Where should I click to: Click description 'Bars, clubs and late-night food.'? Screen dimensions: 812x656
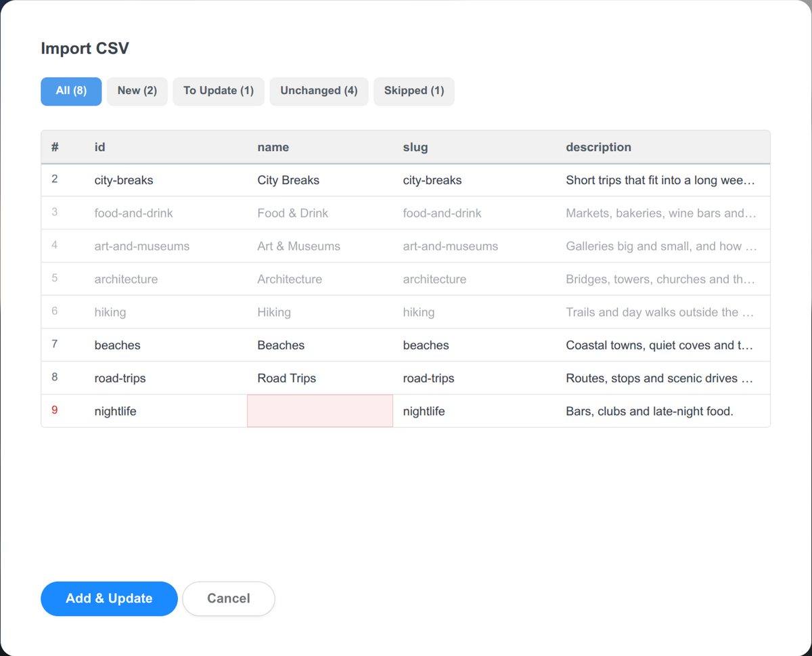(x=663, y=411)
